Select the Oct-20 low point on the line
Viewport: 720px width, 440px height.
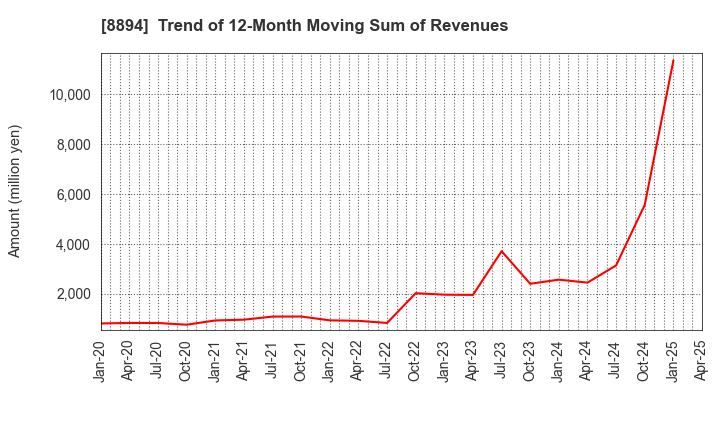tap(186, 325)
